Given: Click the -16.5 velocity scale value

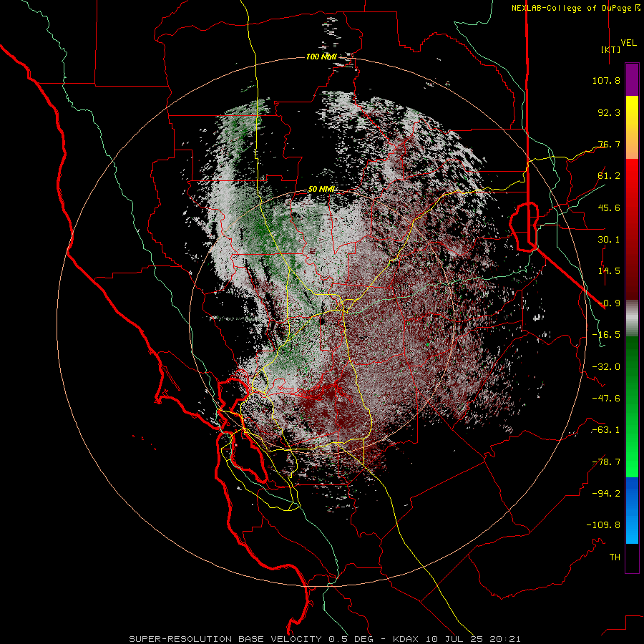Looking at the screenshot, I should pos(606,335).
